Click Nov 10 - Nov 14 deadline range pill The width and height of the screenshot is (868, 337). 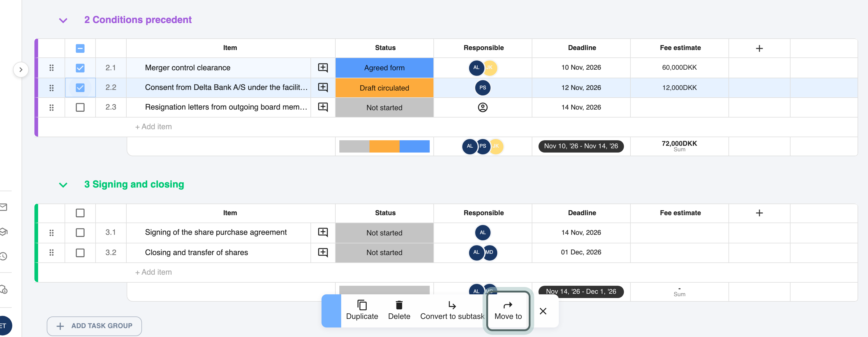click(x=581, y=146)
